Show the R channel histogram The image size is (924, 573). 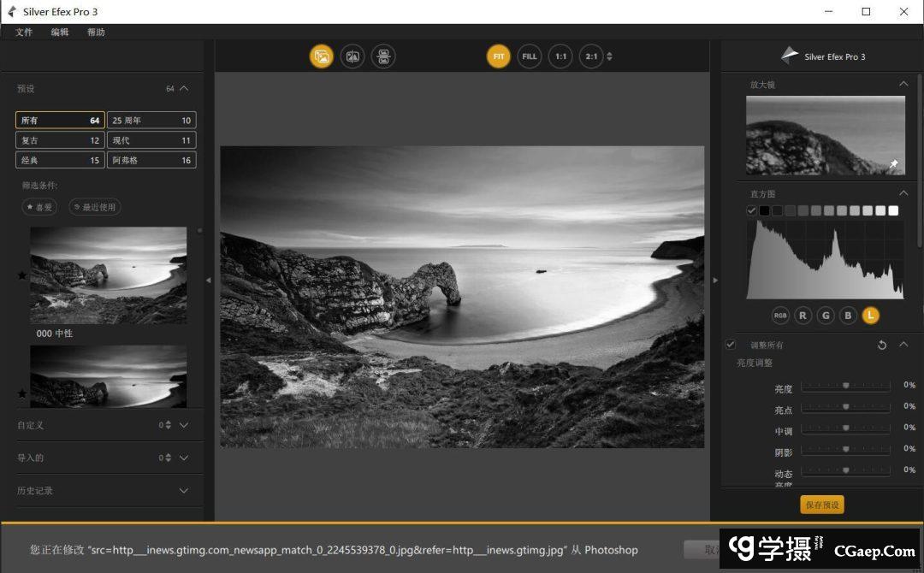tap(803, 316)
